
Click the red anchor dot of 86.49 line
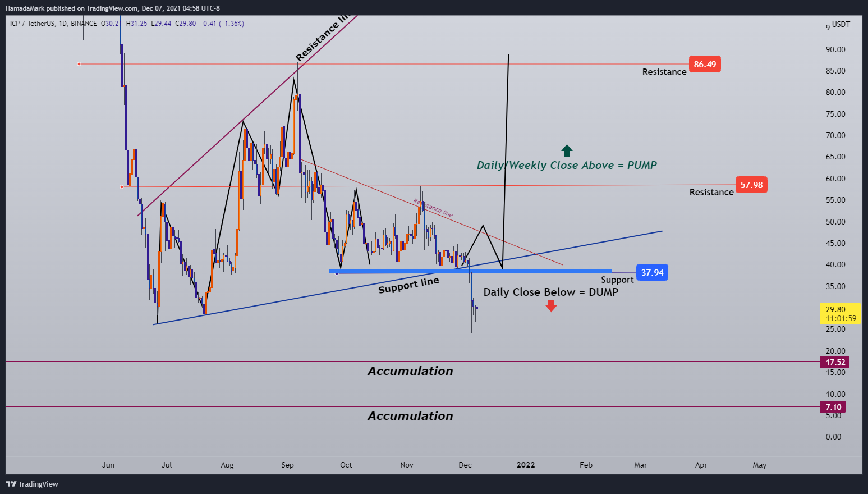pyautogui.click(x=79, y=64)
